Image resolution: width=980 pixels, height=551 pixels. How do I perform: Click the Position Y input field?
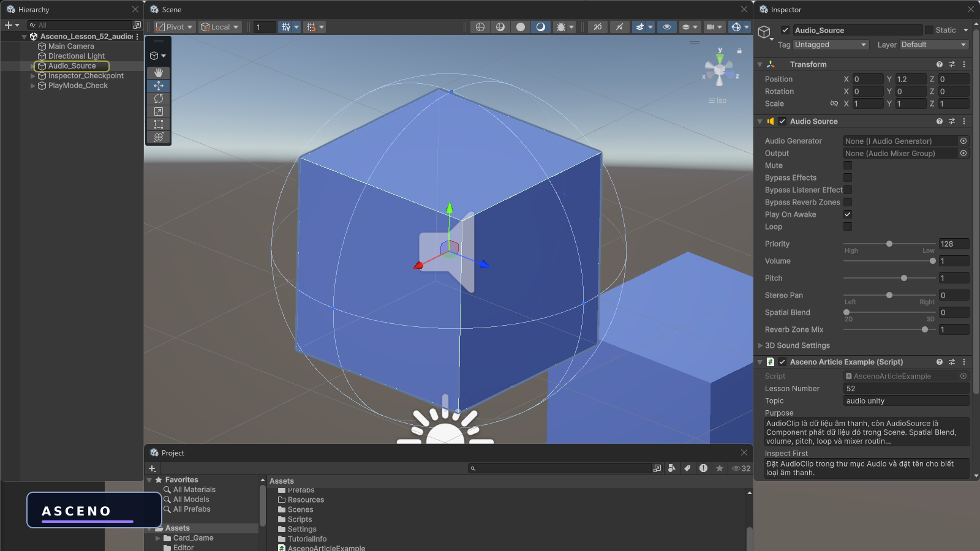pyautogui.click(x=911, y=79)
